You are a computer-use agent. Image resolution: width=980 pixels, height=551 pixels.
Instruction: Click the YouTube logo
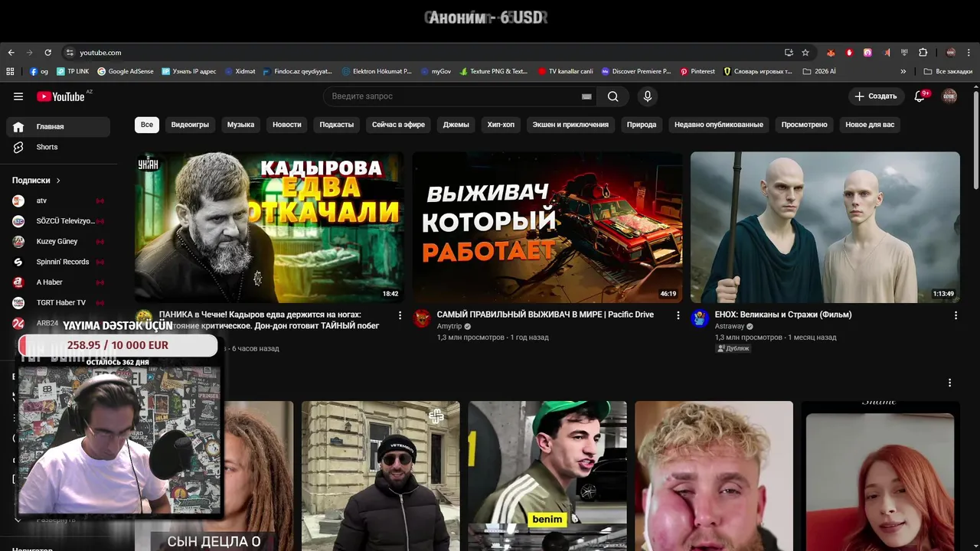click(60, 96)
